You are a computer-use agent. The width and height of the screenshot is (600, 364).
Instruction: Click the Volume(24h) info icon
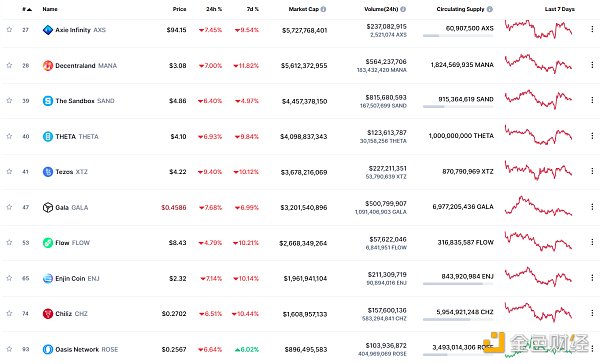[403, 9]
